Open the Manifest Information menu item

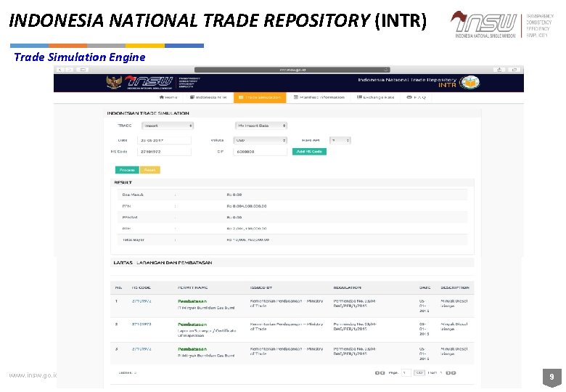tap(319, 97)
